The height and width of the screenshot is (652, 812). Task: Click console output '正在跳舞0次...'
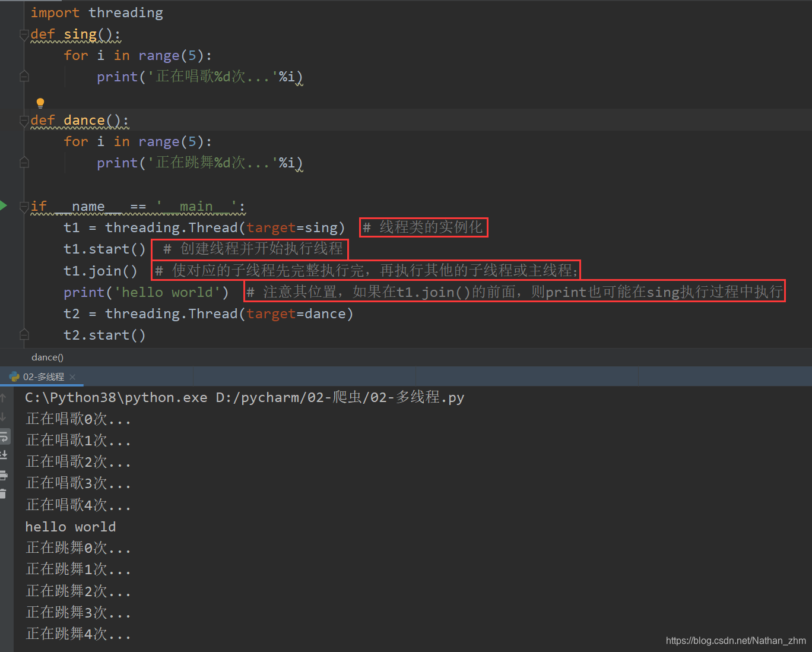point(78,548)
